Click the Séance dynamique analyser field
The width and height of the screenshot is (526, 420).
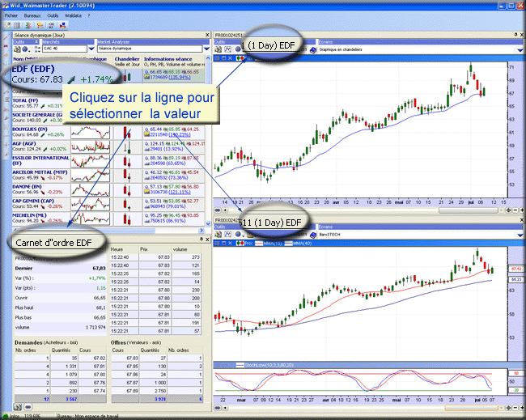pos(150,49)
